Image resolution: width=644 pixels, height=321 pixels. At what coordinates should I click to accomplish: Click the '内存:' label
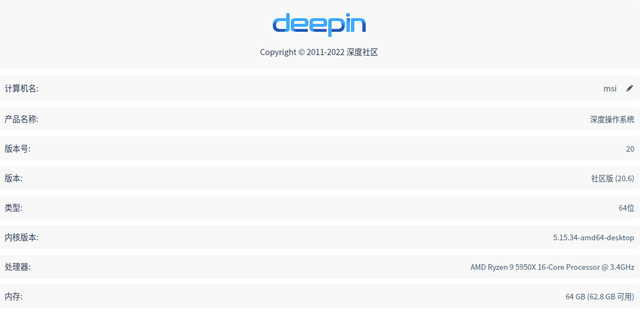pyautogui.click(x=14, y=297)
